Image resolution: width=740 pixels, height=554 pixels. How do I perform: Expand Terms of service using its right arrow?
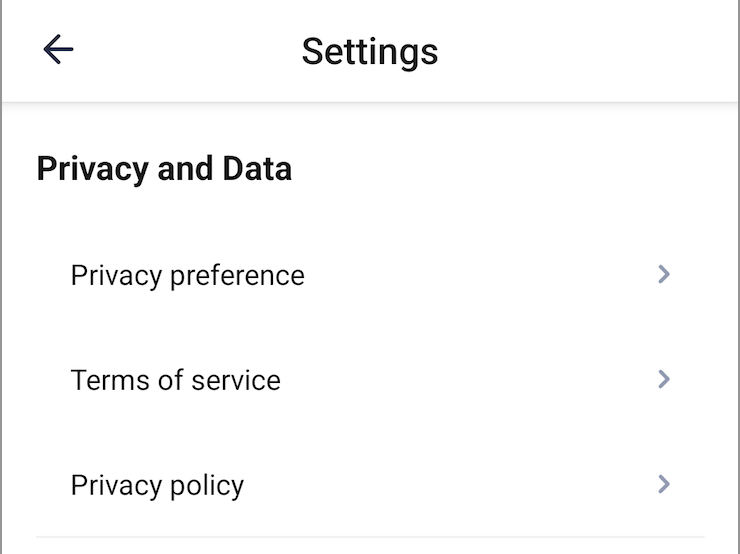tap(663, 379)
